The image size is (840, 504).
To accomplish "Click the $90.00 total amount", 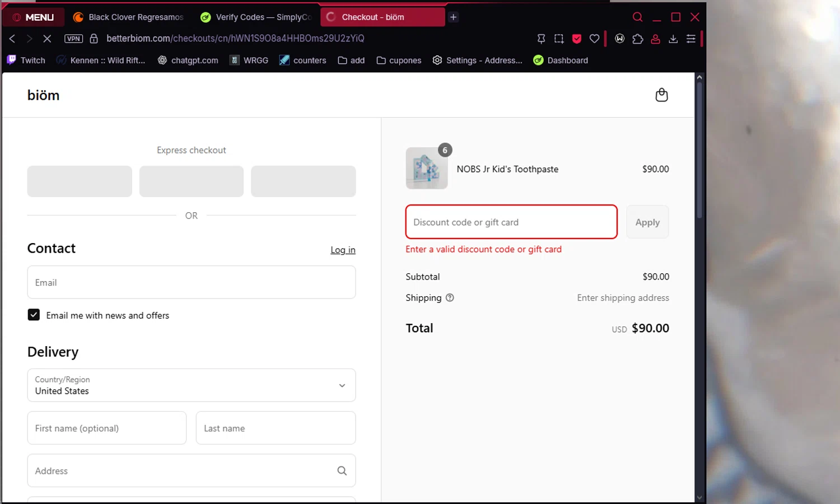I will [650, 328].
